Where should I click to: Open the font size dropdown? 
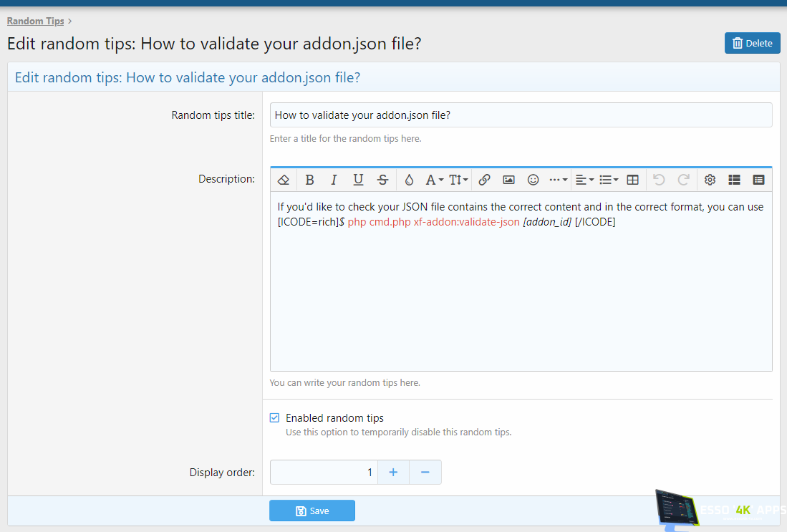(458, 180)
